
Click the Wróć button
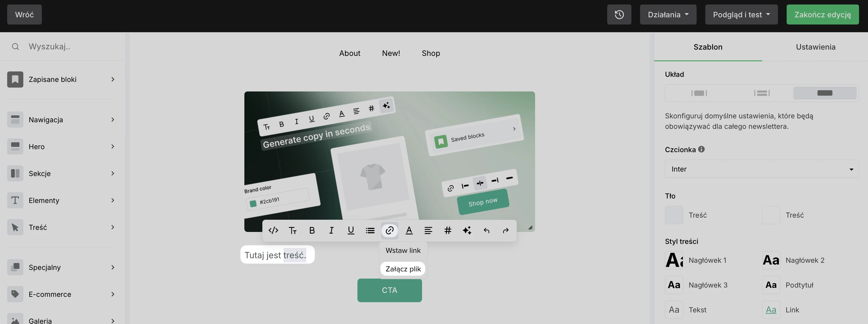24,14
